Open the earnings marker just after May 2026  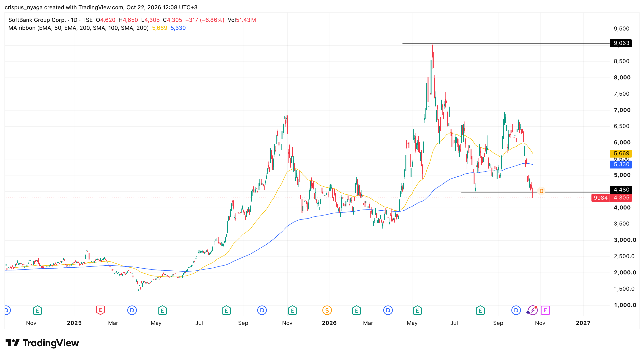[x=417, y=310]
